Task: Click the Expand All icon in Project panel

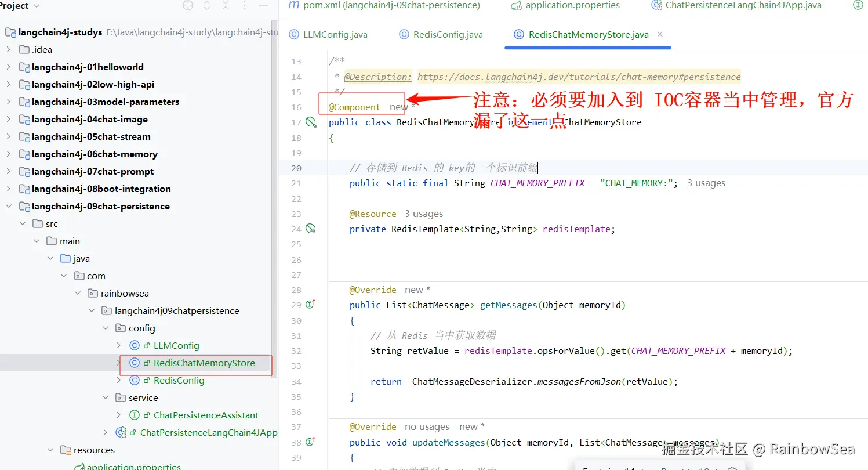Action: click(207, 6)
